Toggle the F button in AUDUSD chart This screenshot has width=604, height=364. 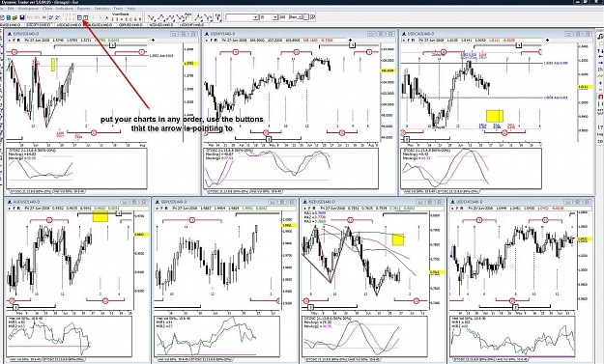(x=14, y=209)
